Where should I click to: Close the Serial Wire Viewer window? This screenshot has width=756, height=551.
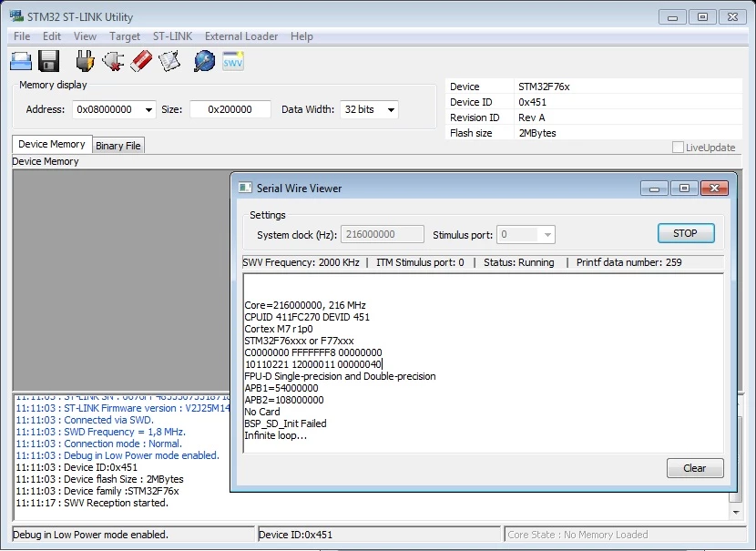(714, 188)
